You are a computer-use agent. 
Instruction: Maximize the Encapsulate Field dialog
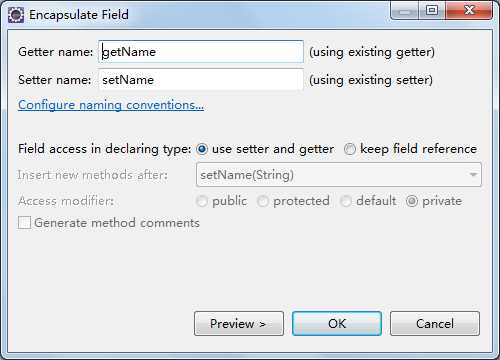tap(432, 11)
